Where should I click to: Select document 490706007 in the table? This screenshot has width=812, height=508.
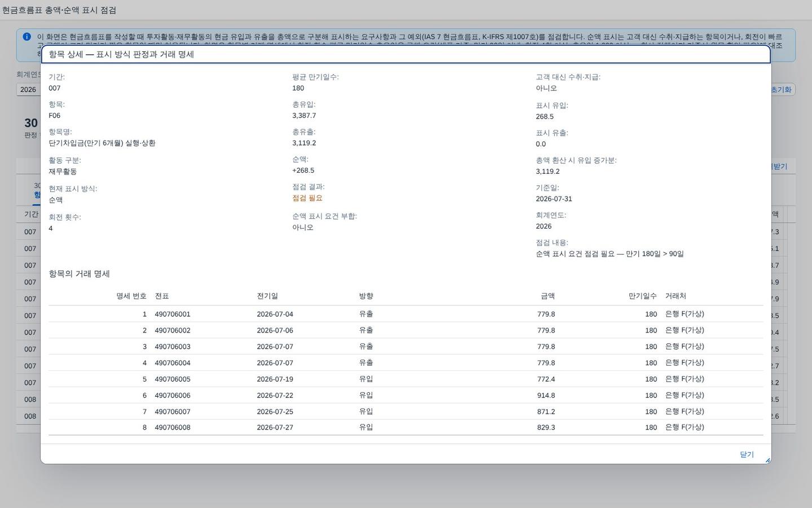[173, 412]
